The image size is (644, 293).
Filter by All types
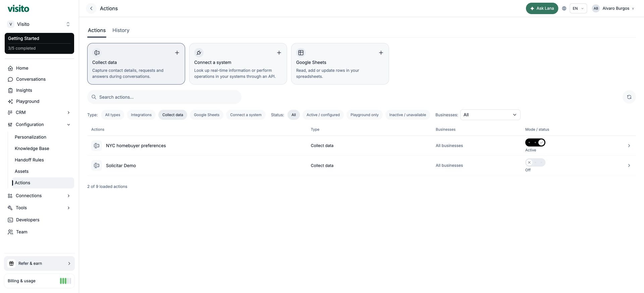click(113, 115)
